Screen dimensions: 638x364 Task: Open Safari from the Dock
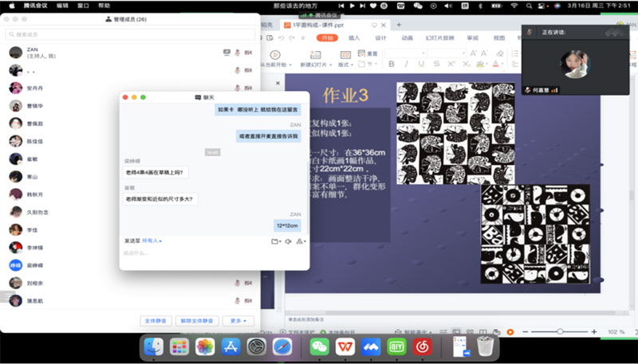tap(282, 346)
